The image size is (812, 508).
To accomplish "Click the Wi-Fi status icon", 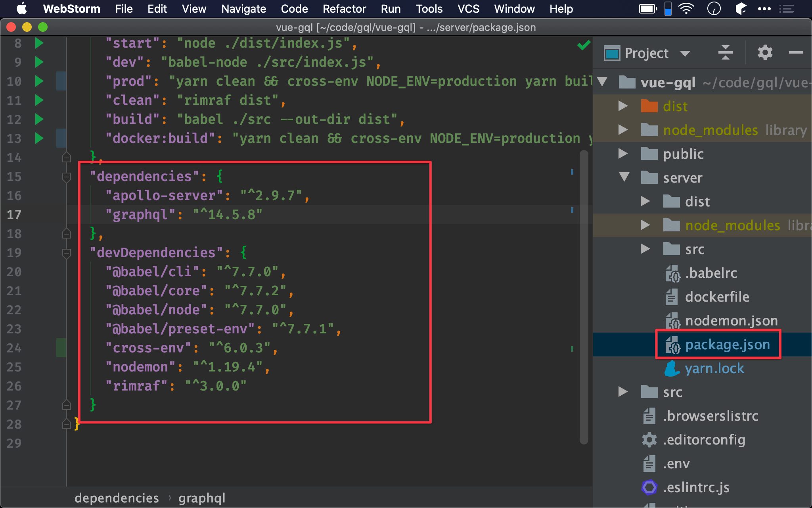I will tap(686, 8).
